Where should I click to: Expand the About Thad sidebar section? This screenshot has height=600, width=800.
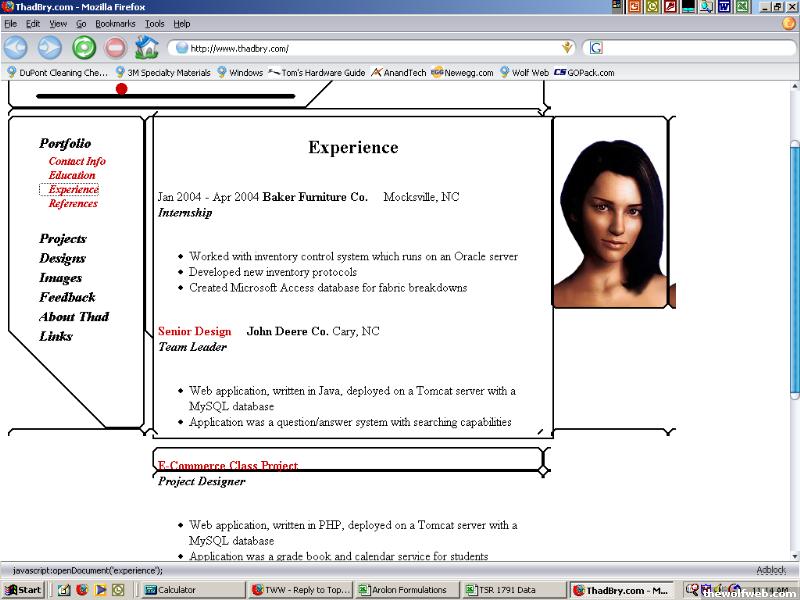pos(74,316)
